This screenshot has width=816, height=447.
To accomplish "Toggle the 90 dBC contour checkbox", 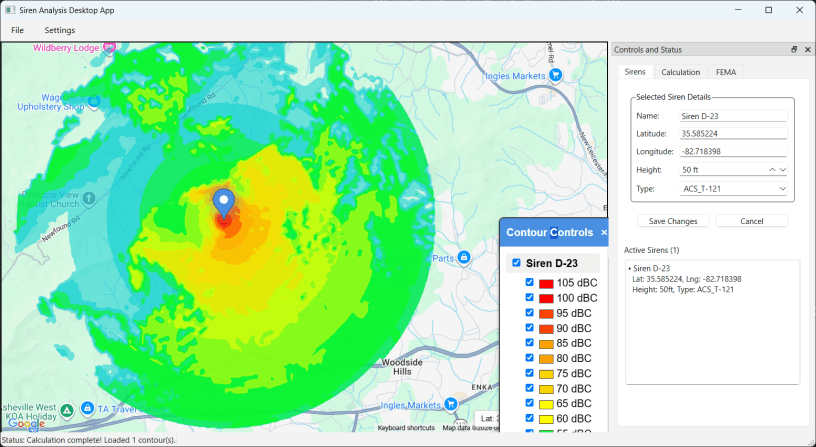I will point(529,327).
